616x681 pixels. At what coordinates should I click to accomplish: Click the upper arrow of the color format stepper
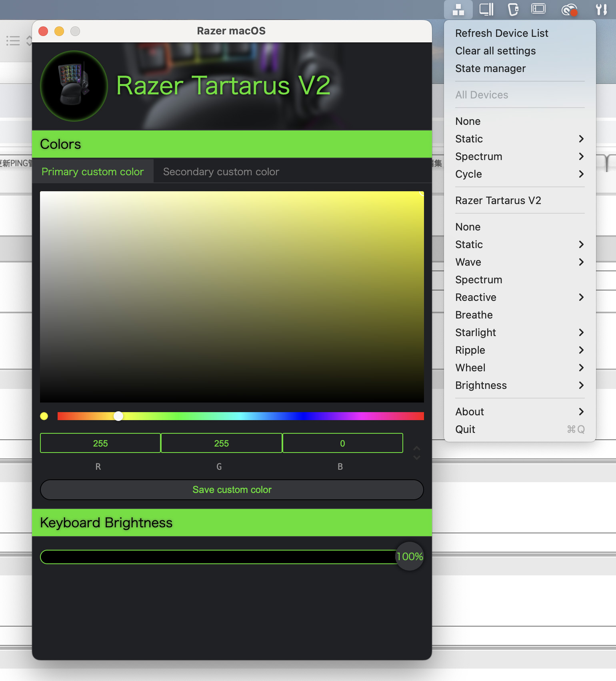pos(417,448)
